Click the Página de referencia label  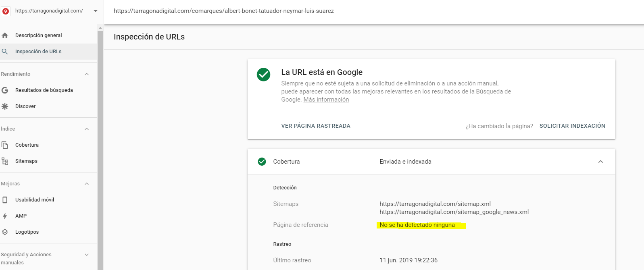tap(300, 225)
